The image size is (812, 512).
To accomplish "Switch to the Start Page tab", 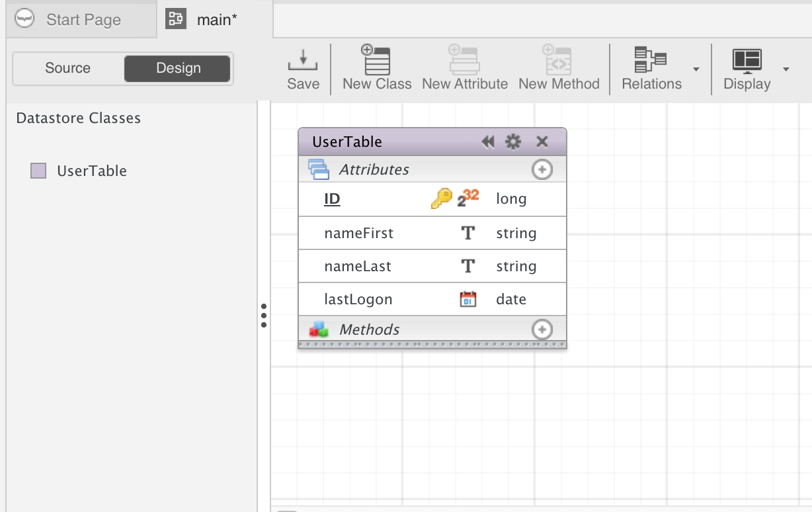I will point(83,19).
